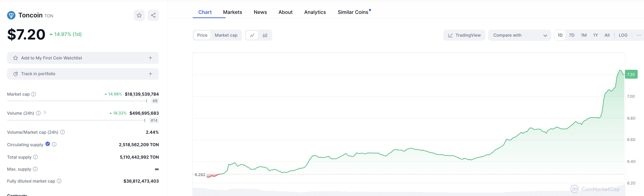This screenshot has height=196, width=644.
Task: Click the 6.282 opening price chart label
Action: pos(200,175)
